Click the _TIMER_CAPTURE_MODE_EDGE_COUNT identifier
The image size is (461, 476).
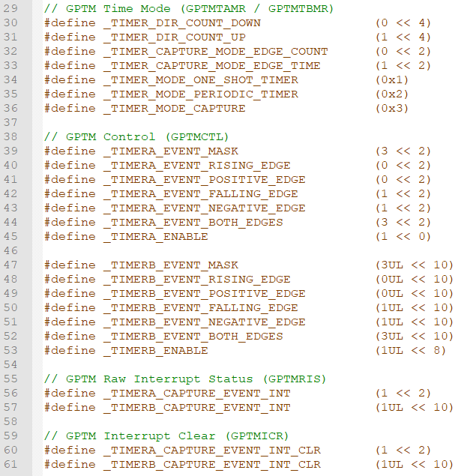tap(215, 51)
